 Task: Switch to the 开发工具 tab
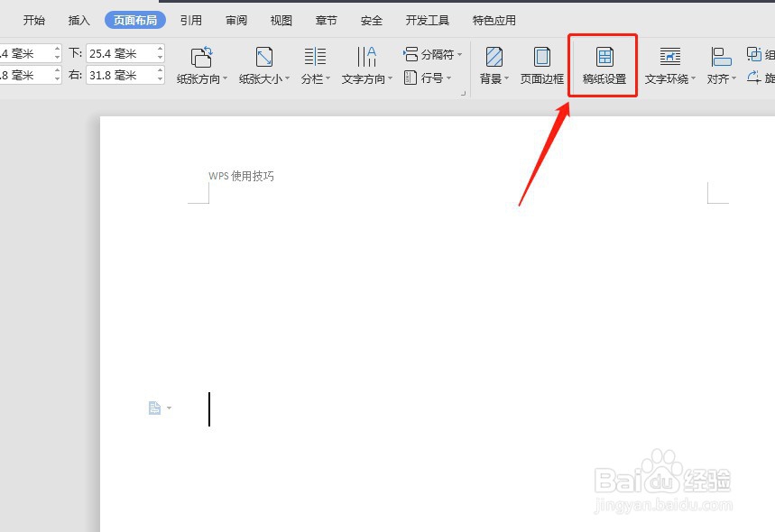428,20
